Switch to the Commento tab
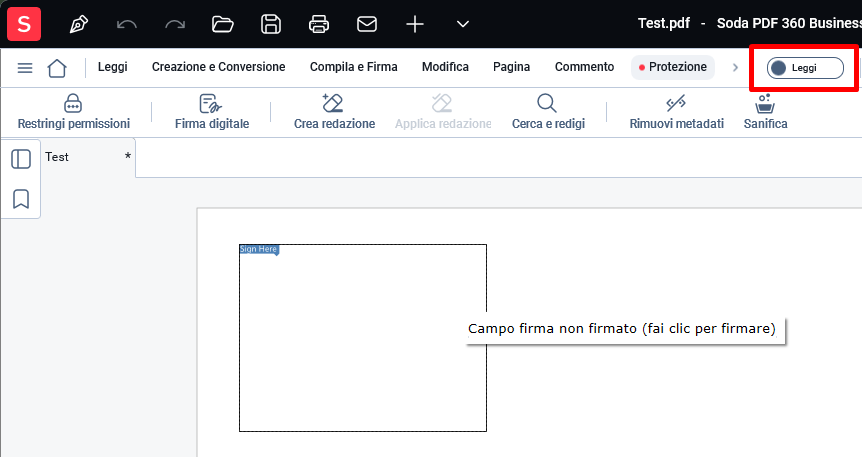Image resolution: width=862 pixels, height=457 pixels. [x=584, y=67]
